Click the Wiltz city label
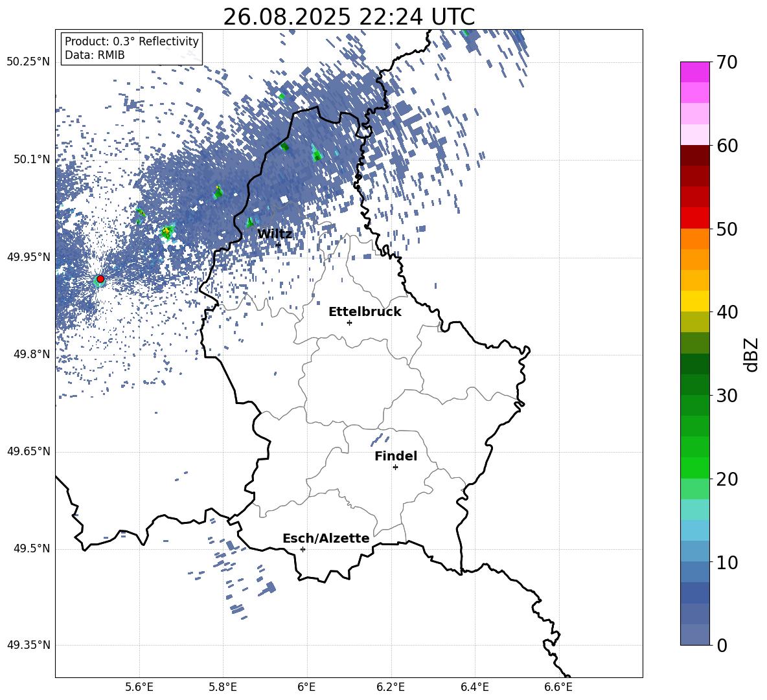This screenshot has height=700, width=767. click(275, 234)
